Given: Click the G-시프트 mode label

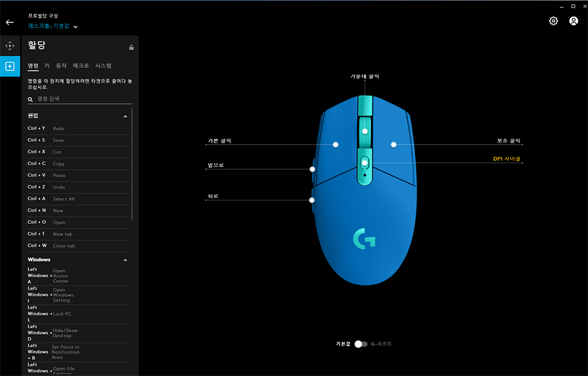Looking at the screenshot, I should tap(381, 344).
